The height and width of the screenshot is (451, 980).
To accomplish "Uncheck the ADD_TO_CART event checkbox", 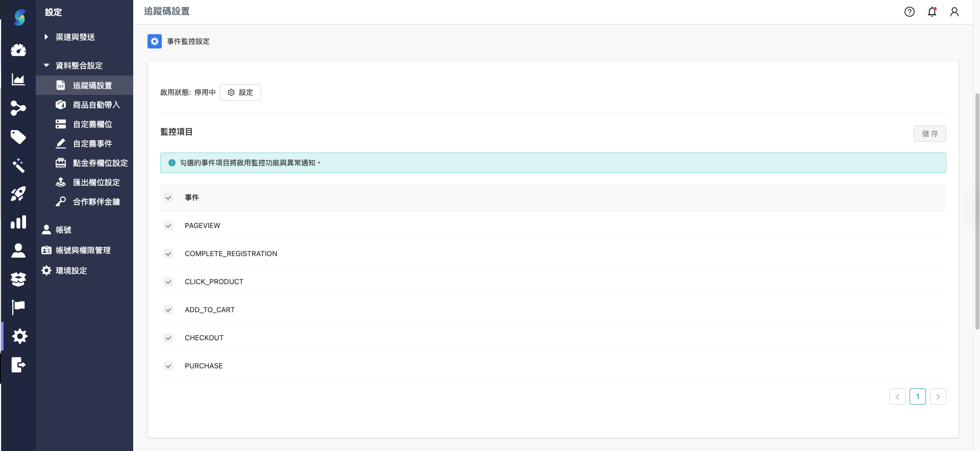I will (168, 310).
